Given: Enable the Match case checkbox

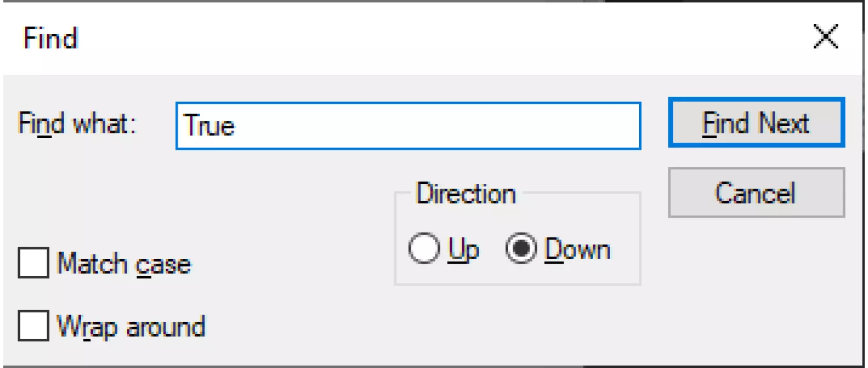Looking at the screenshot, I should click(33, 263).
